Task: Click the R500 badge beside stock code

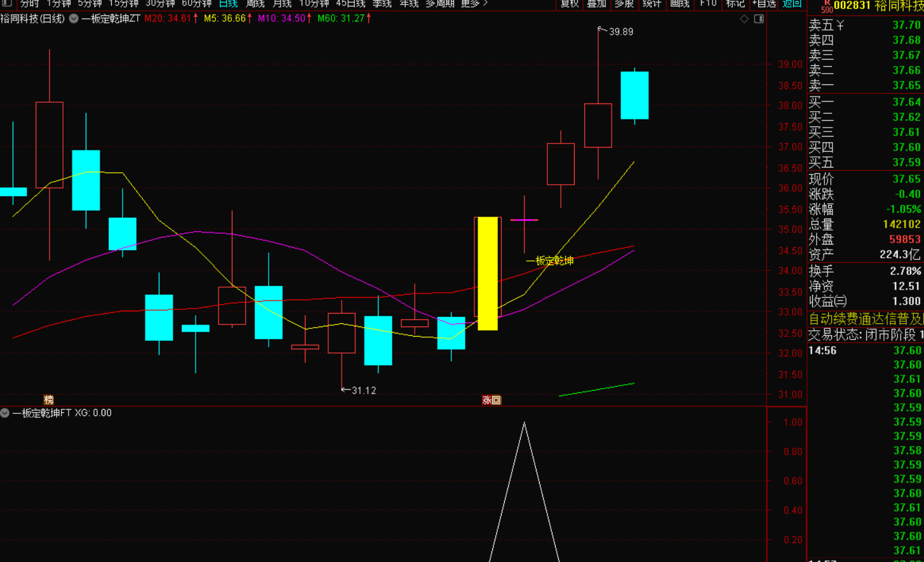Action: tap(826, 6)
